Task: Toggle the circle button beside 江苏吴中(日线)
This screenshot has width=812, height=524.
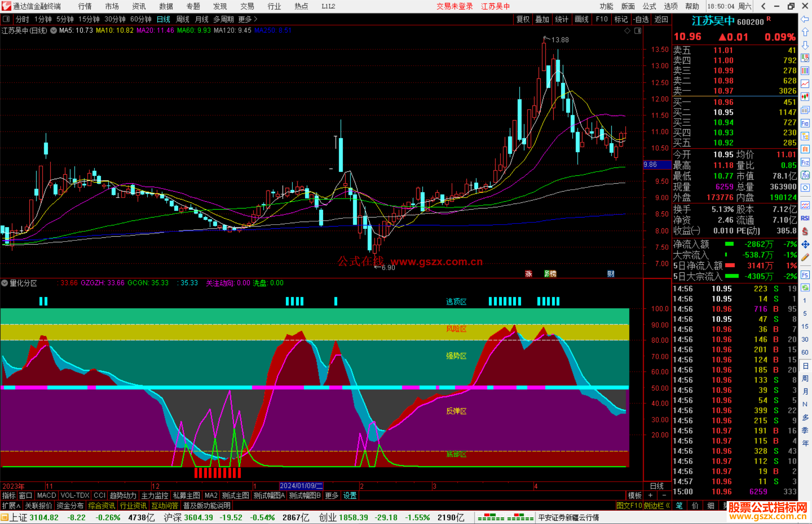Action: tap(54, 30)
